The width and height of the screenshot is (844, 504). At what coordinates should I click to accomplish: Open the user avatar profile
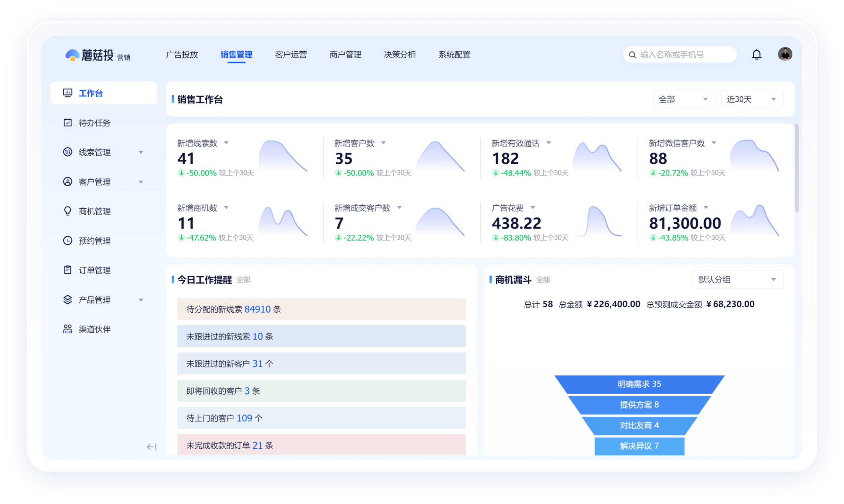(x=785, y=54)
